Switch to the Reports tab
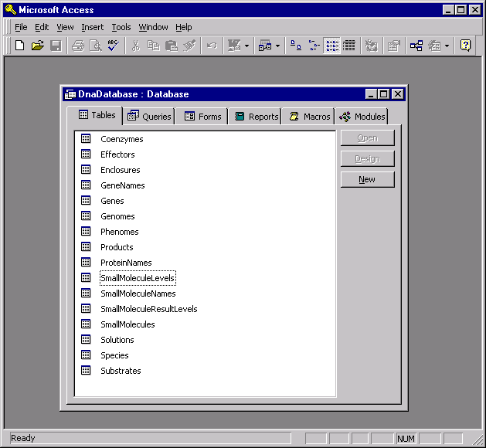 (256, 117)
